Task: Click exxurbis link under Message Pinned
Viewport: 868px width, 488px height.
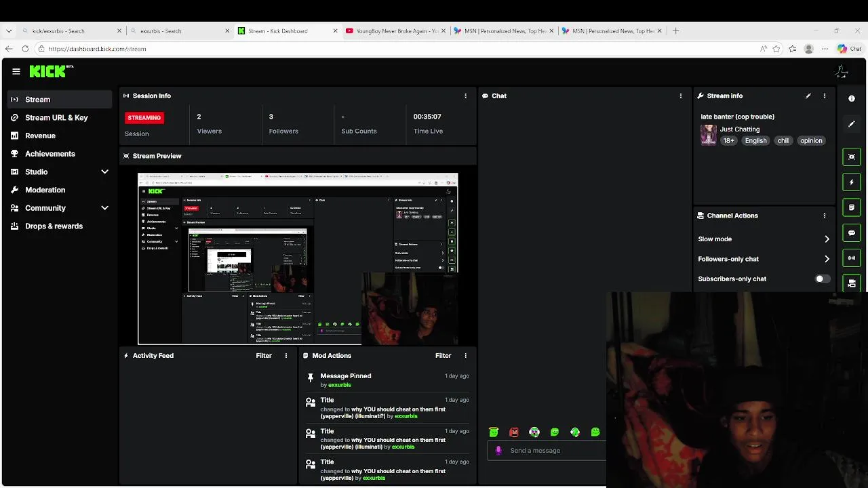Action: (340, 385)
